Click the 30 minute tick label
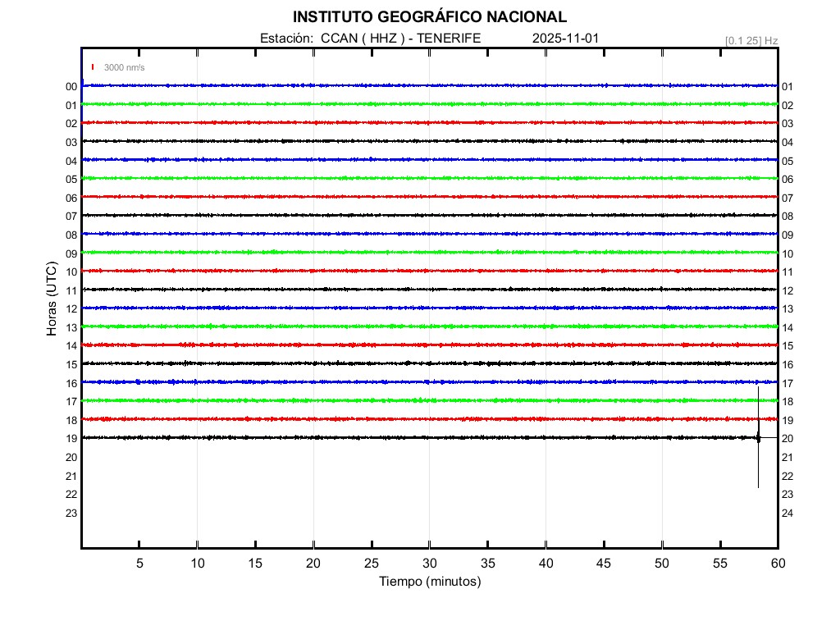Screen dimensions: 840x630 click(x=429, y=563)
